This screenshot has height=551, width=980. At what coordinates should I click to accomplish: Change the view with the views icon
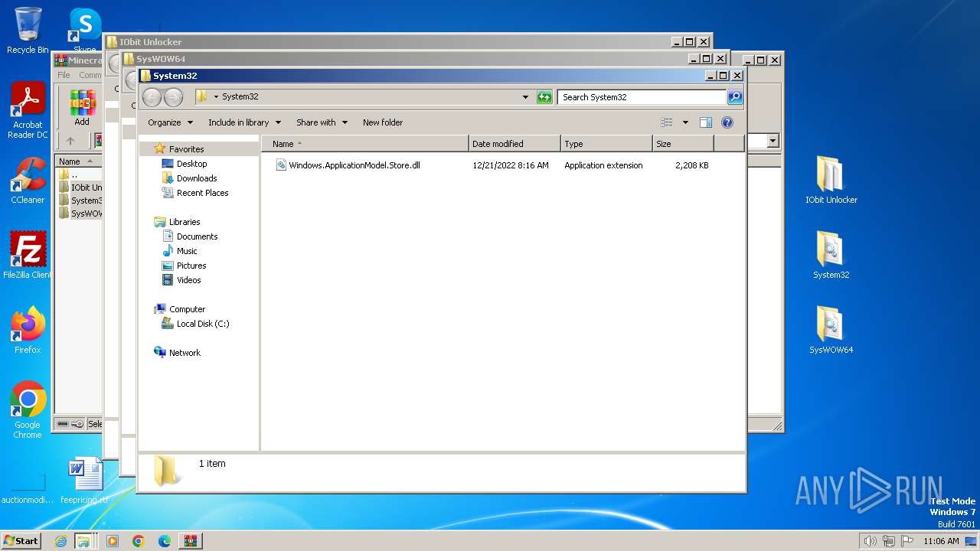point(667,122)
